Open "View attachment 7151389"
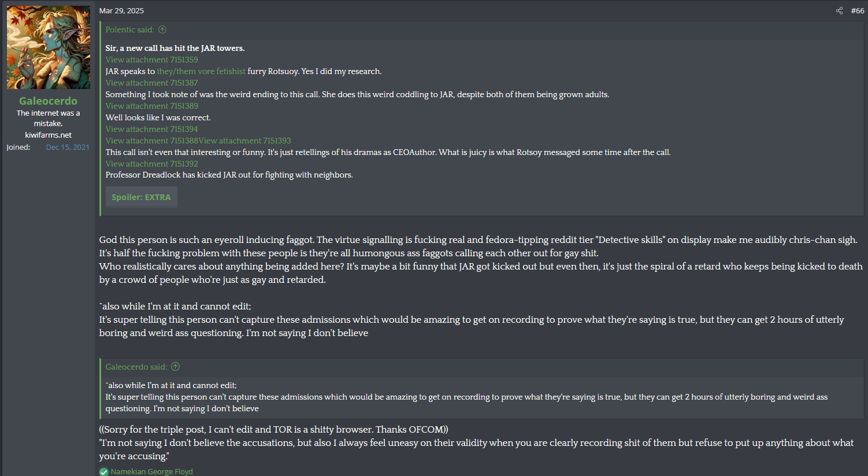 tap(151, 106)
